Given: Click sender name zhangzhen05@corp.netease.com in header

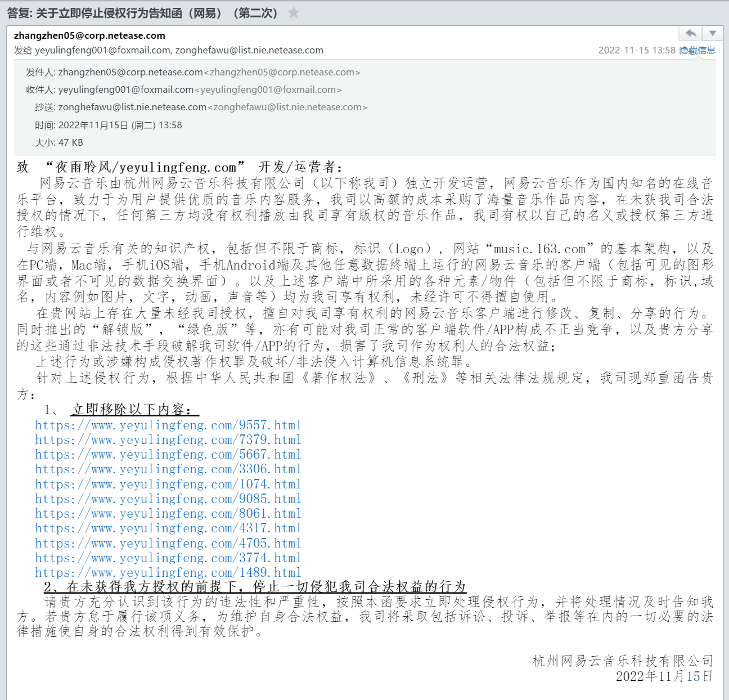Looking at the screenshot, I should [89, 35].
